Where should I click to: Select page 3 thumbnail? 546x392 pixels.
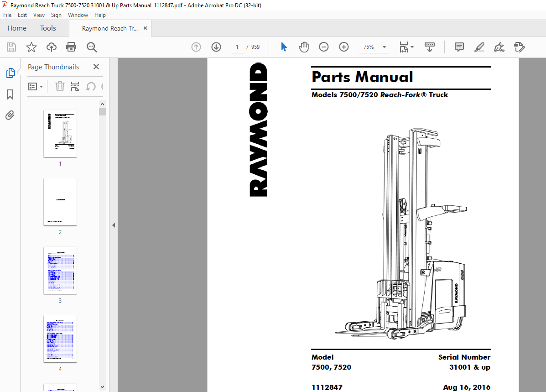click(x=60, y=271)
